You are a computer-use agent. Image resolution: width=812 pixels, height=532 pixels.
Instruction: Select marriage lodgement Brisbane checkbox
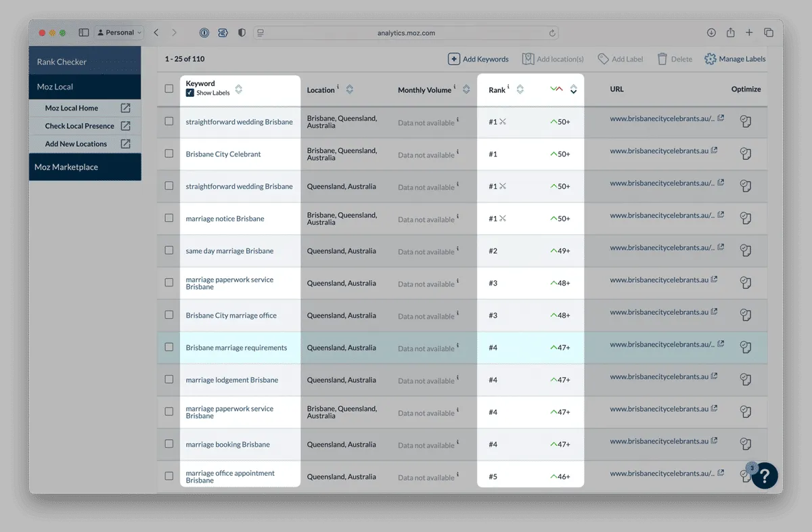pos(169,380)
